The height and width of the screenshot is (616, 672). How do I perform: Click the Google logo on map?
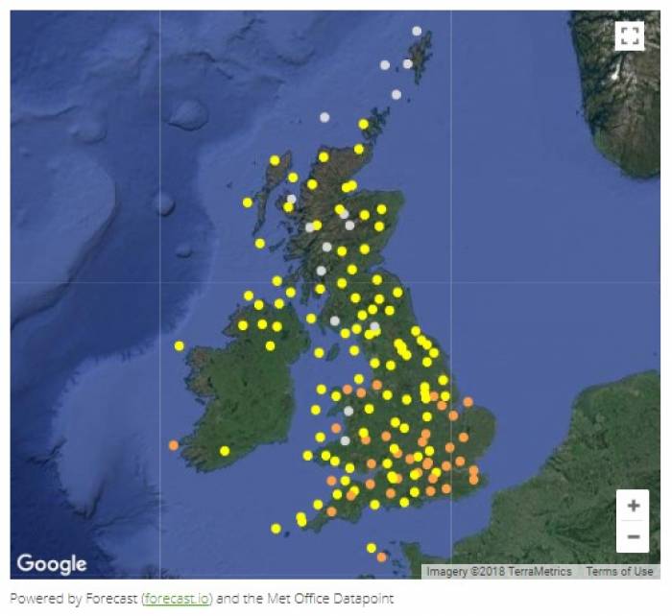click(52, 564)
